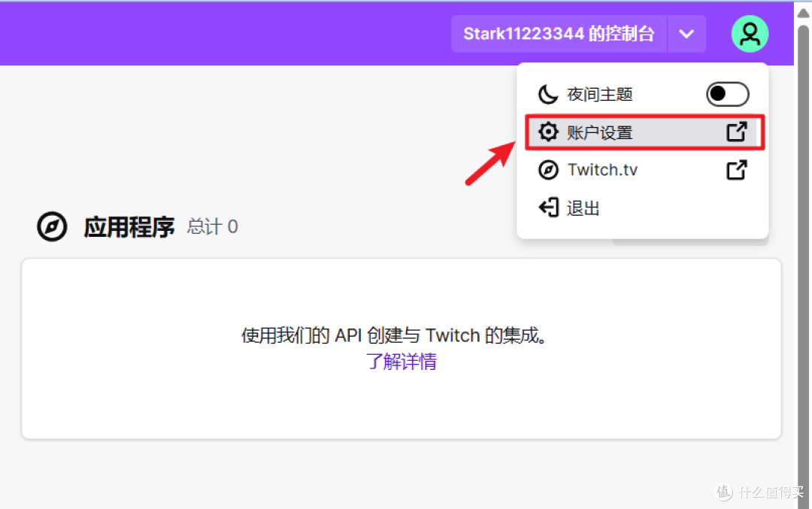Click the 应用程序 heading text
This screenshot has width=812, height=509.
tap(129, 227)
